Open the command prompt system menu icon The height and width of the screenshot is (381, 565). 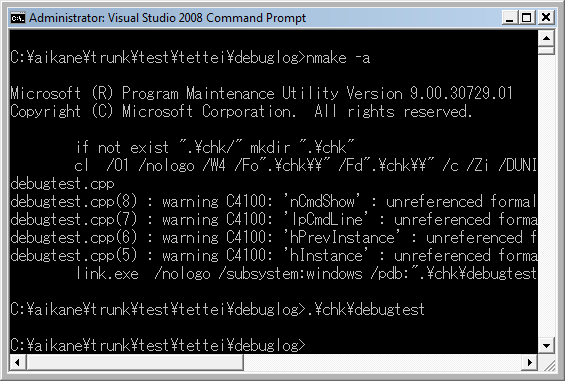pos(17,18)
